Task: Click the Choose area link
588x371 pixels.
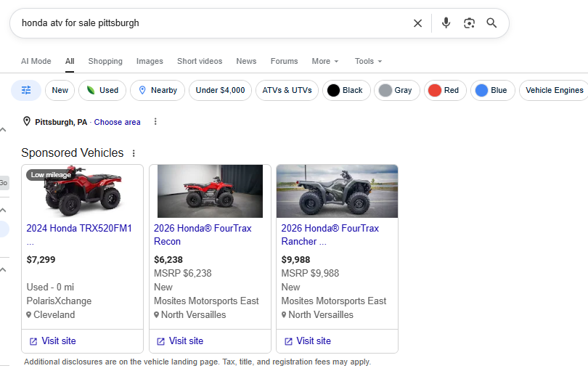Action: tap(117, 122)
